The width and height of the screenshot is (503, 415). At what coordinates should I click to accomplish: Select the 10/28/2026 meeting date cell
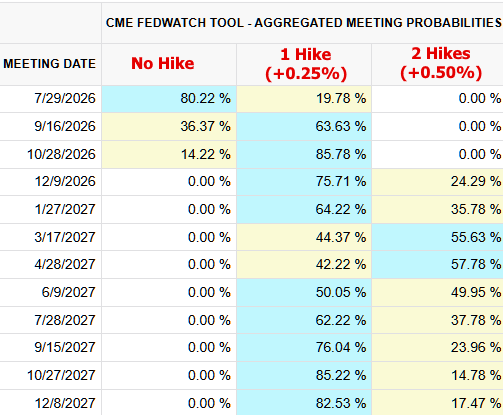50,155
